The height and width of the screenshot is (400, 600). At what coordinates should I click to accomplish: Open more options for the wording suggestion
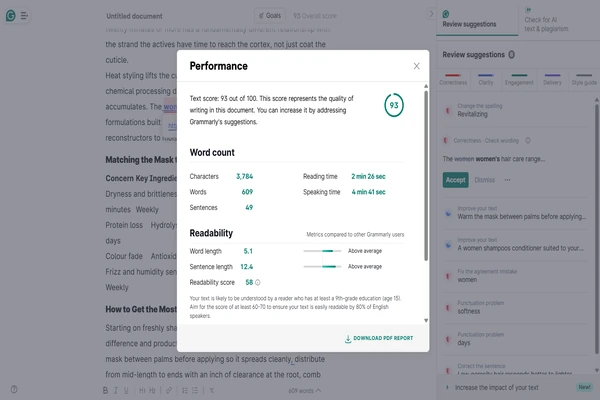click(507, 180)
